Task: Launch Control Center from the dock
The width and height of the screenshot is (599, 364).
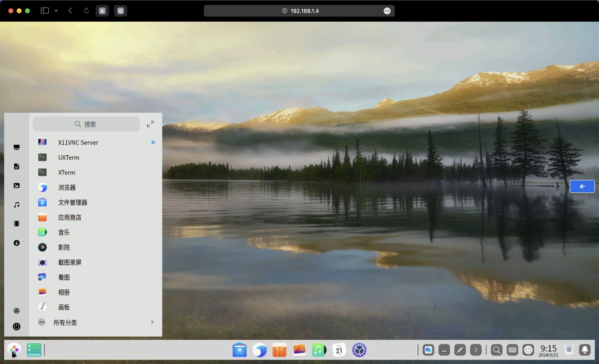Action: [359, 350]
